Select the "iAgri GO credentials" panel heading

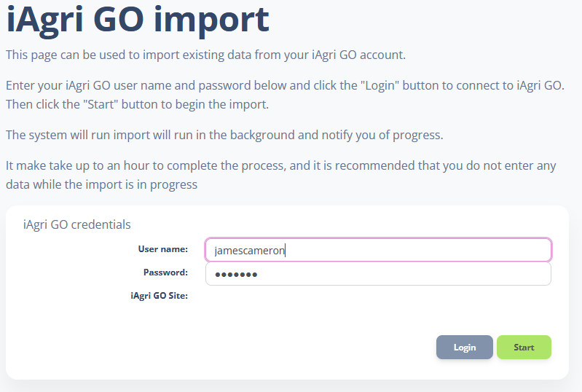(76, 224)
